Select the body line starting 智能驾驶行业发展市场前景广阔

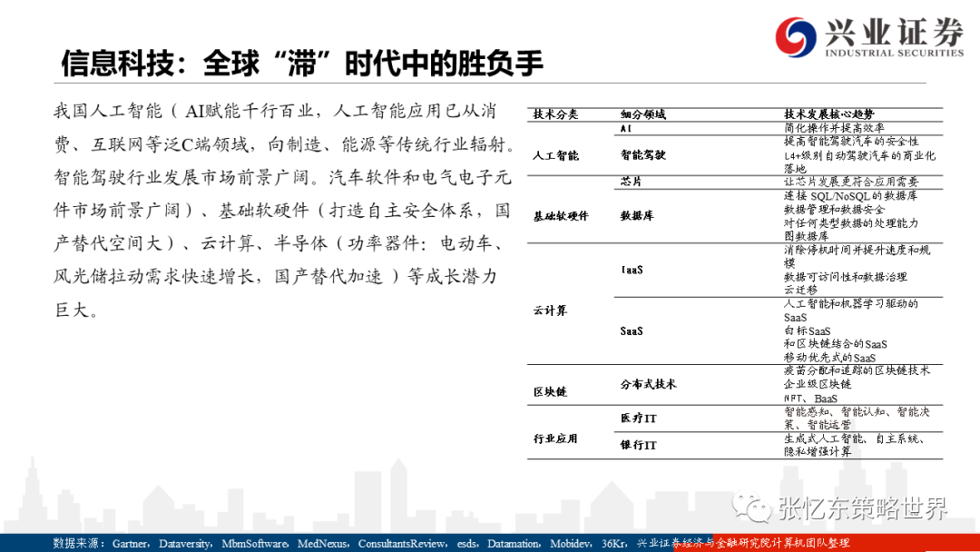click(x=282, y=178)
